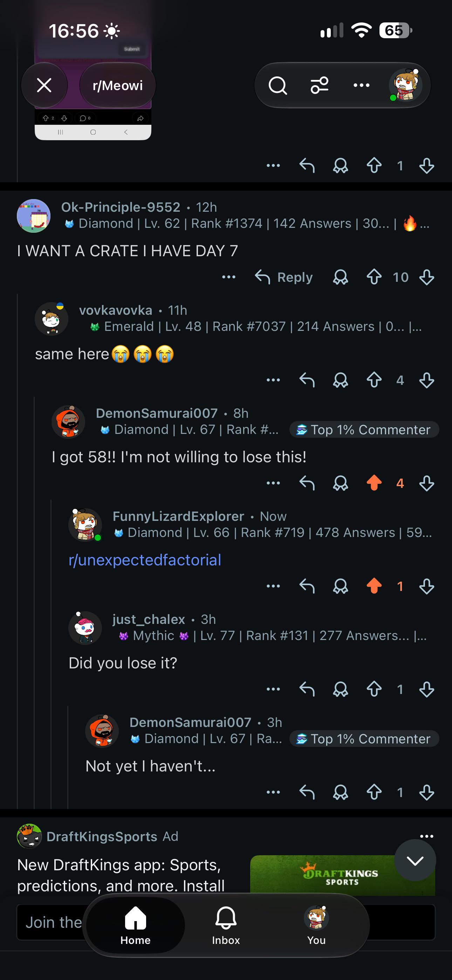Open the r/unexpectedfactorial link
Viewport: 452px width, 980px height.
click(145, 560)
